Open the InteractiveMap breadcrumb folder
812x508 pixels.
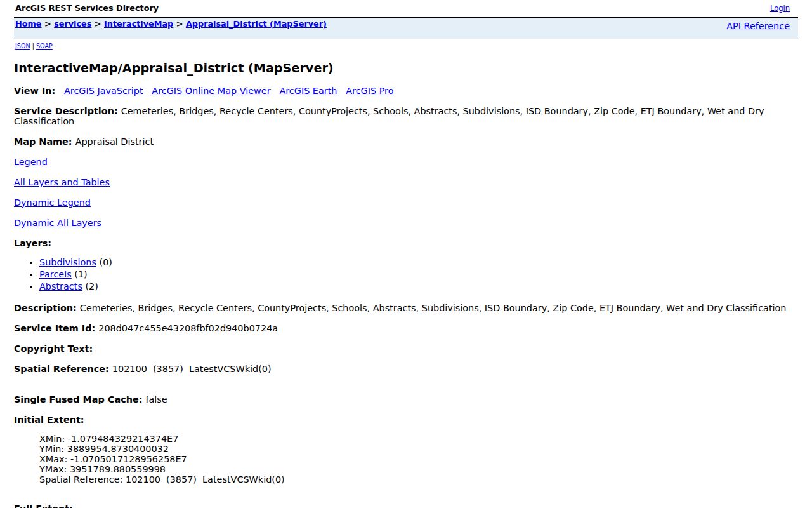138,24
